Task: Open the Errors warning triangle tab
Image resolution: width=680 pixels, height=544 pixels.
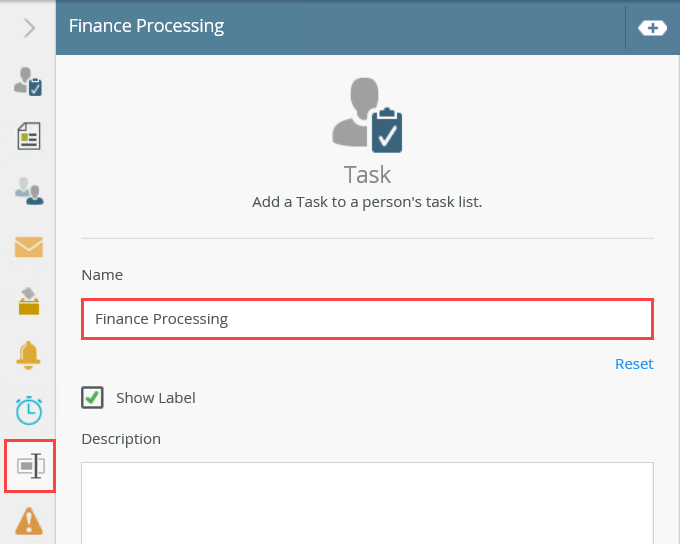Action: [28, 521]
